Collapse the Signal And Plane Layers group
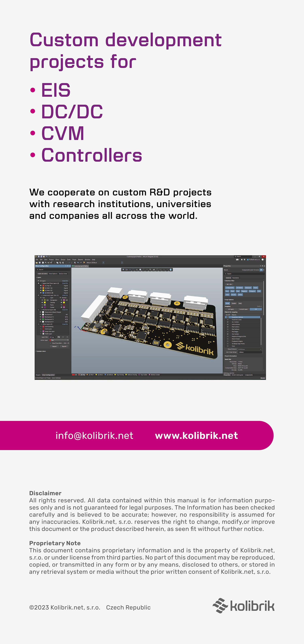Viewport: 304px width, 644px height. [41, 284]
